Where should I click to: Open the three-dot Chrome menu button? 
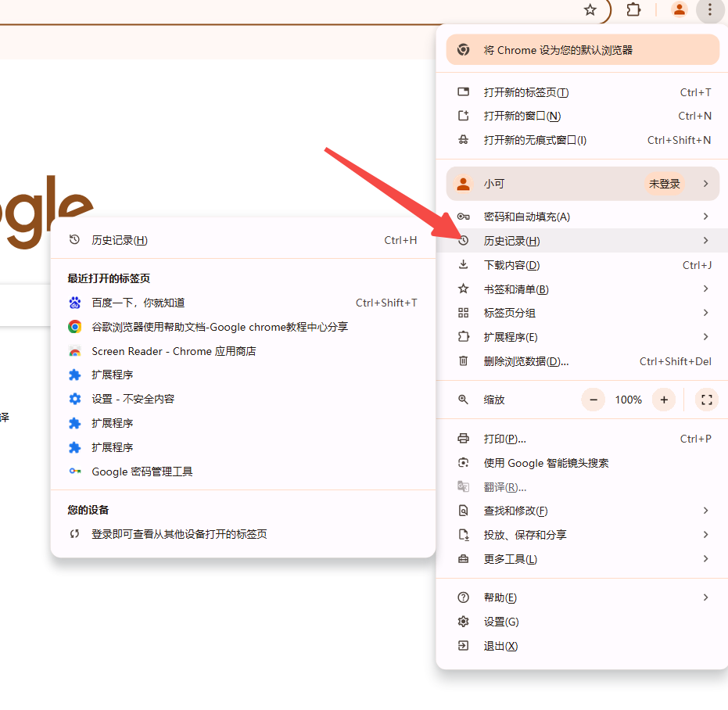[x=709, y=9]
